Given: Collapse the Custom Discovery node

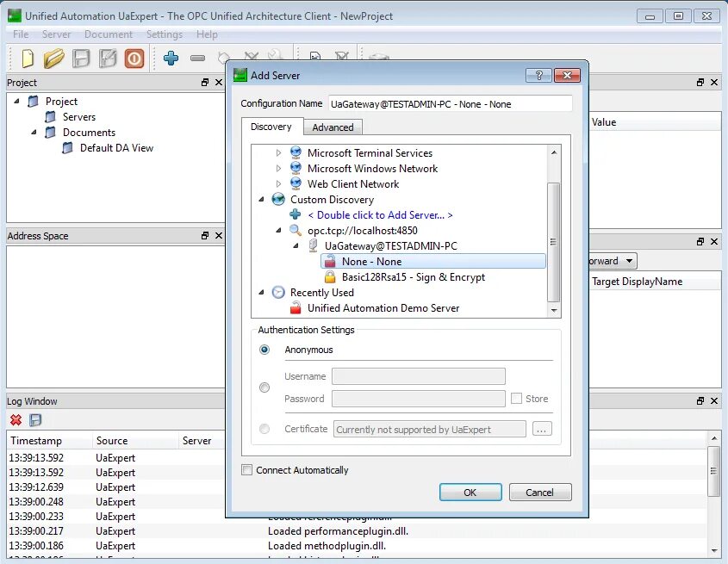Looking at the screenshot, I should click(261, 199).
